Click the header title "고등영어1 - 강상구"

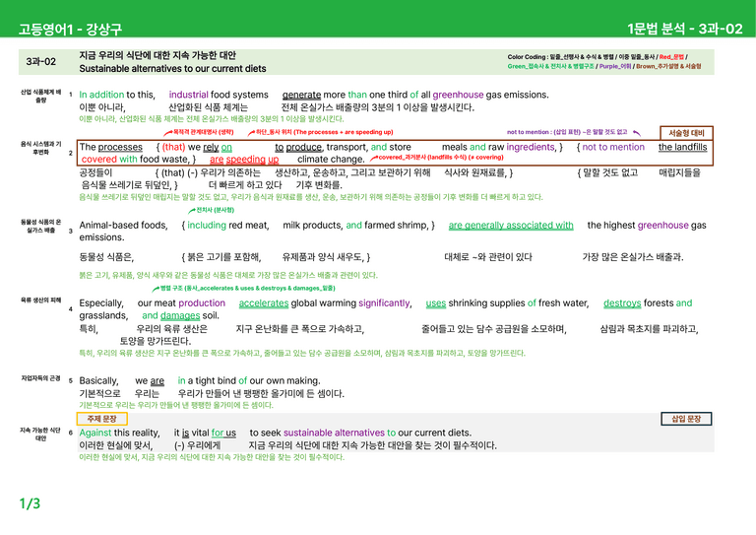[x=70, y=29]
